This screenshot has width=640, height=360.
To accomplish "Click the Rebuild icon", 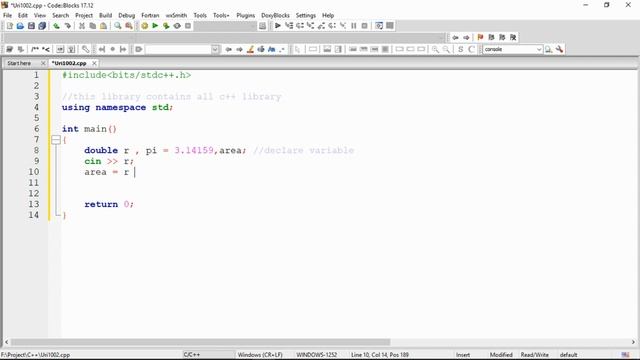I will coord(177,26).
